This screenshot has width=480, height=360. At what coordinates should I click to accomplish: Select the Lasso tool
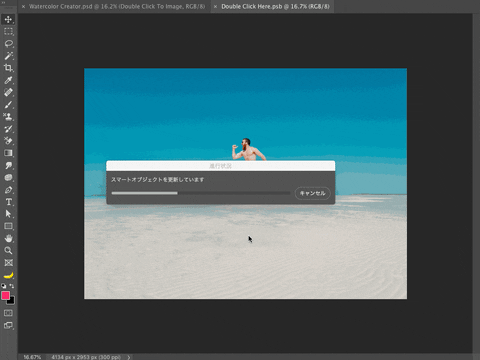click(x=8, y=44)
